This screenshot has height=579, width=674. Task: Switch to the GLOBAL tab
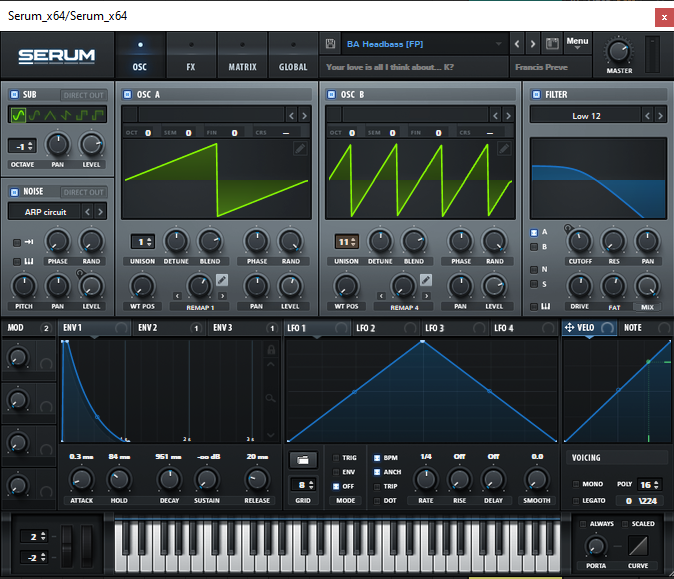coord(293,56)
